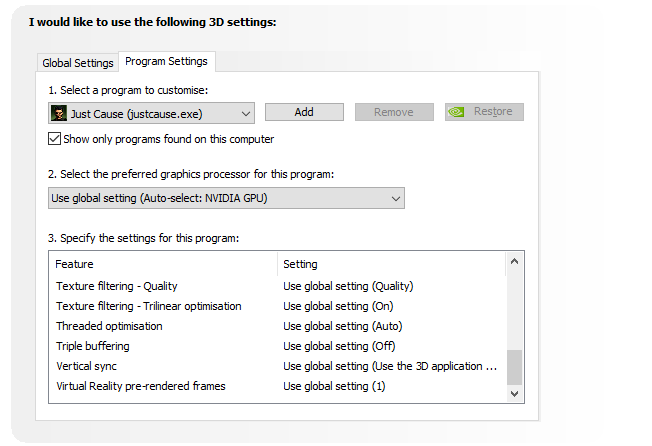Click the Feature column header

pyautogui.click(x=75, y=264)
